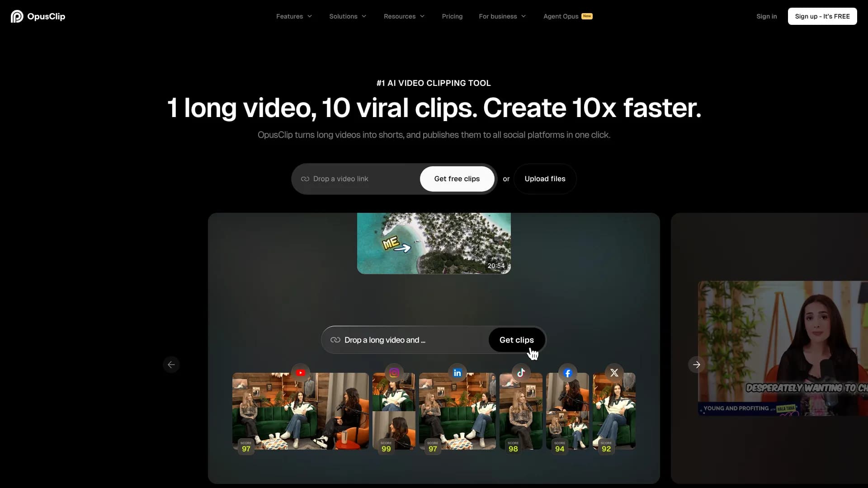This screenshot has height=488, width=868.
Task: Open the Resources dropdown menu
Action: tap(404, 16)
